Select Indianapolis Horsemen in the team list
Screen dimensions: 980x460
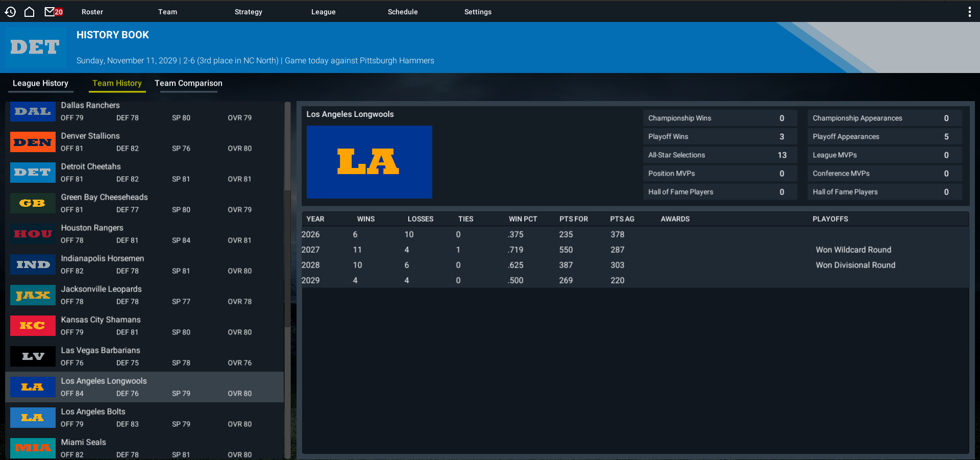tap(144, 264)
